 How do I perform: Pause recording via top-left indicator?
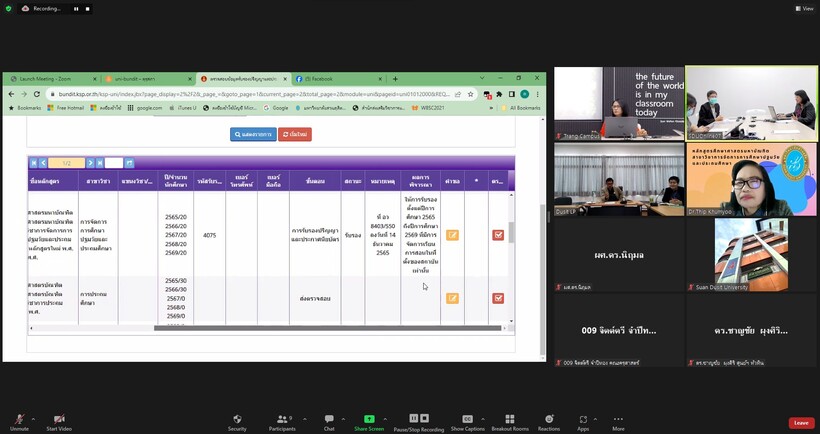76,9
